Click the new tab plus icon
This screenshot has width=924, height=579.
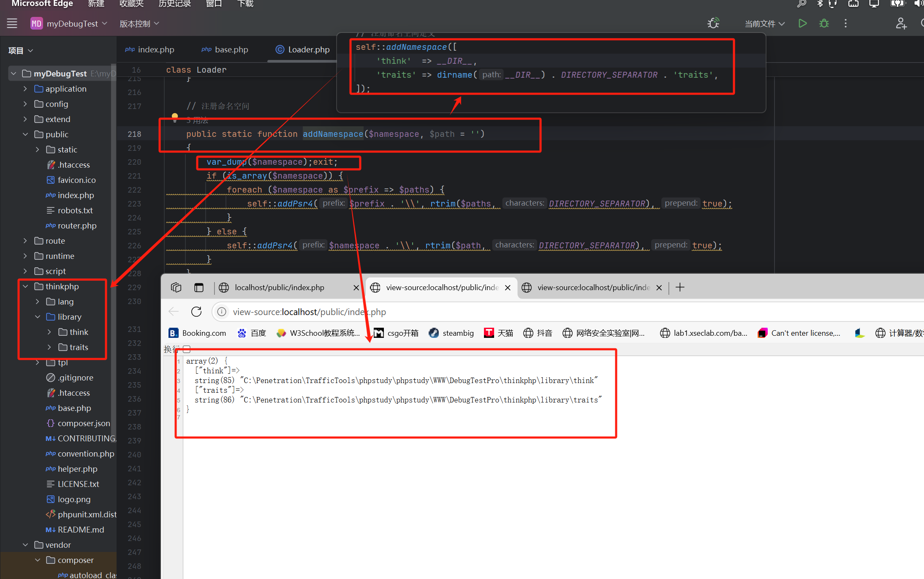click(x=680, y=288)
